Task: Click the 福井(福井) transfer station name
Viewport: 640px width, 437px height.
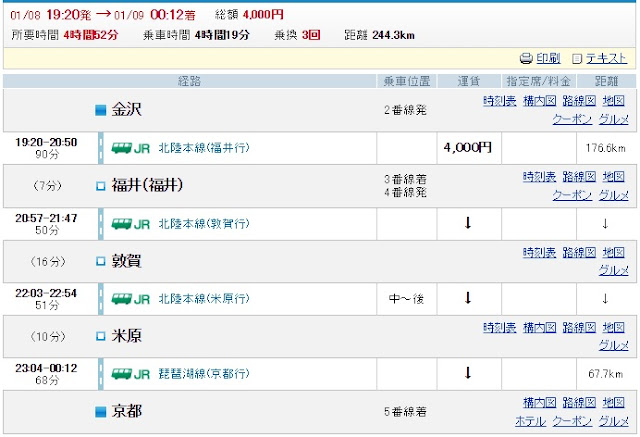Action: point(147,186)
